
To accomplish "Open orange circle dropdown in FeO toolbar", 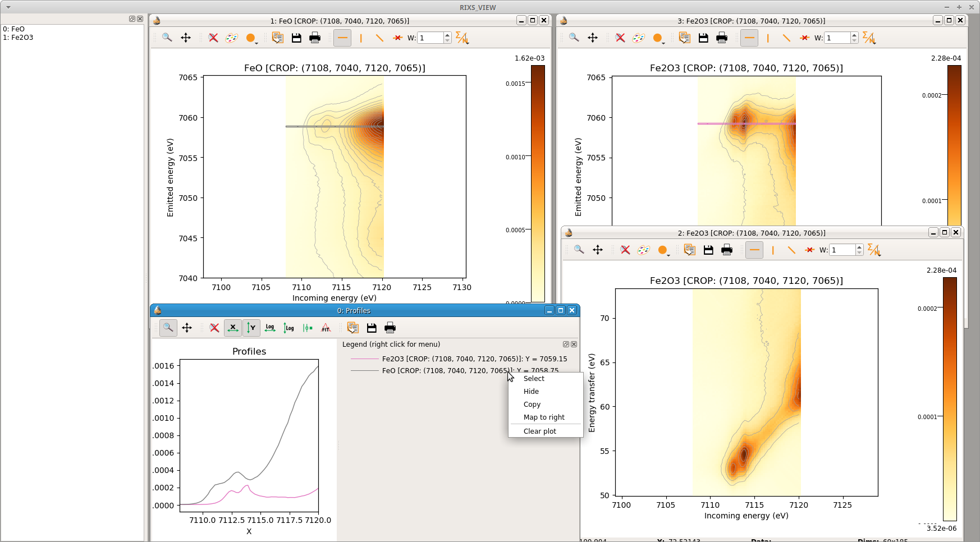I will (x=251, y=39).
